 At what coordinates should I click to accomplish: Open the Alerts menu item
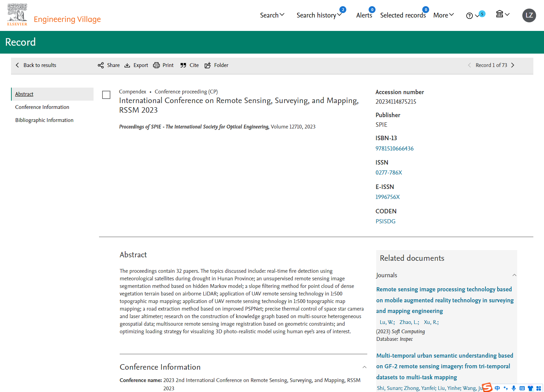point(364,15)
